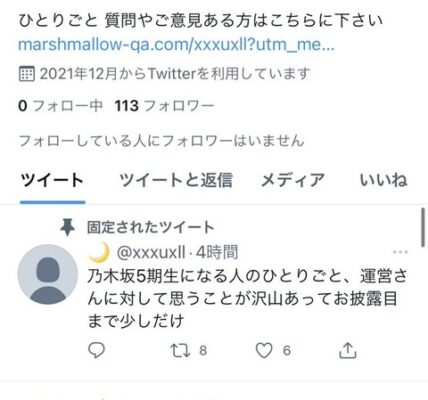Image resolution: width=428 pixels, height=400 pixels.
Task: Like the pinned tweet with heart icon
Action: [x=264, y=350]
